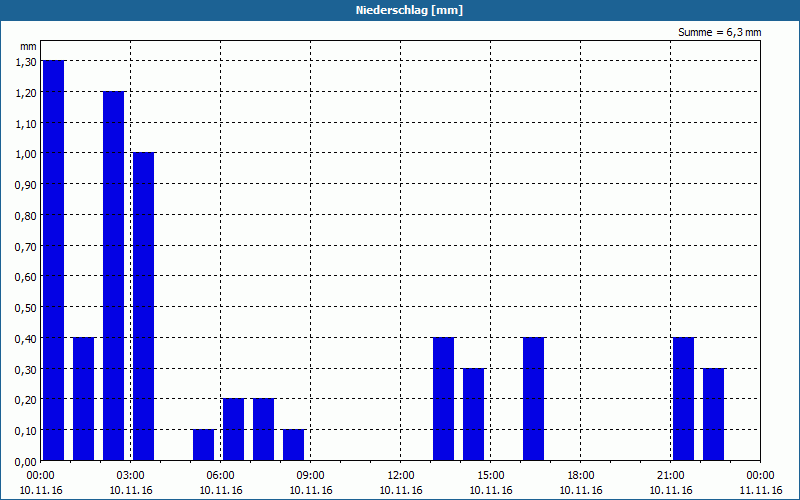Select the bar reaching 1,00 mm
800x500 pixels.
click(x=143, y=307)
